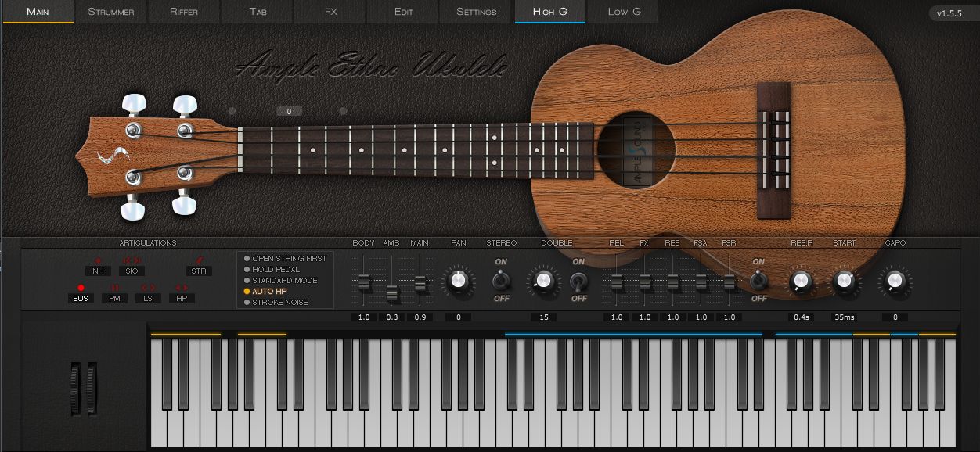
Task: Click the RES.R value field 0.4s
Action: [800, 317]
